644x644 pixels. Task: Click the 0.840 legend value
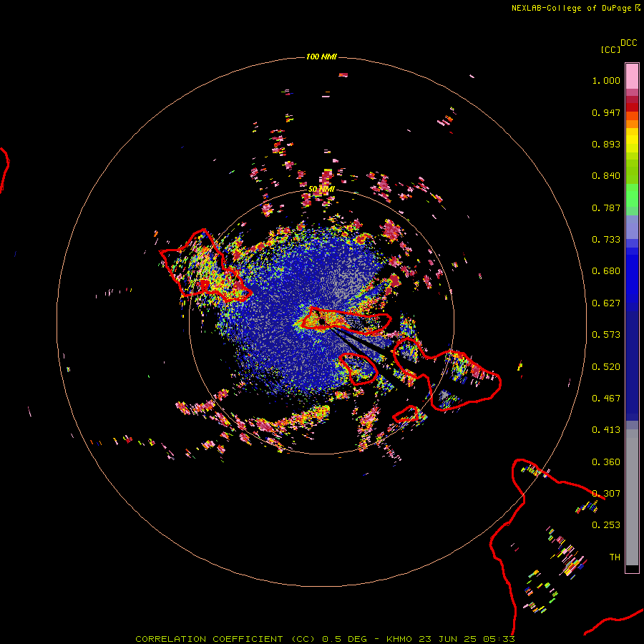pos(606,176)
